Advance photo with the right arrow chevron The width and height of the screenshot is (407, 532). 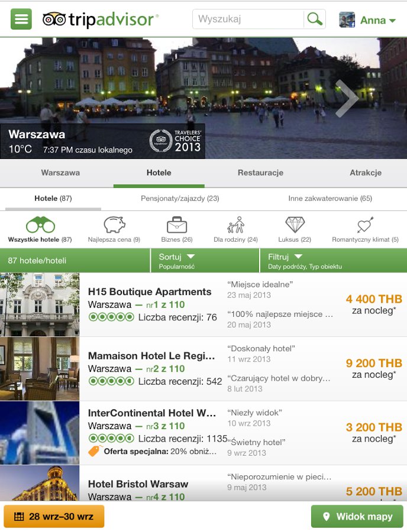click(347, 98)
